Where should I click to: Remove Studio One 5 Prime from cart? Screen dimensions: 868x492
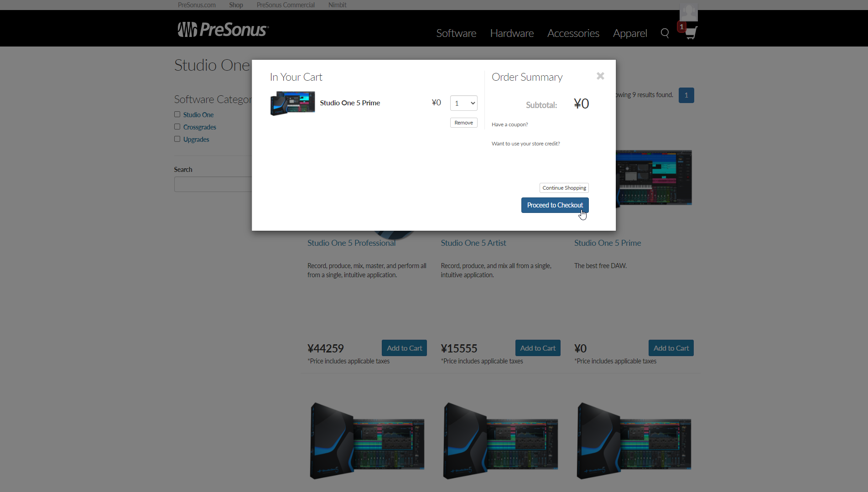[x=463, y=123]
